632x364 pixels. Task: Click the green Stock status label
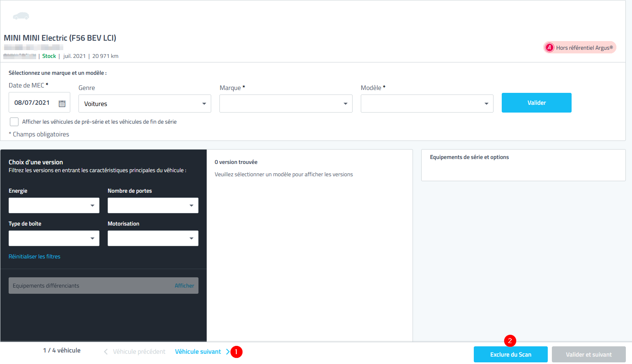click(49, 56)
